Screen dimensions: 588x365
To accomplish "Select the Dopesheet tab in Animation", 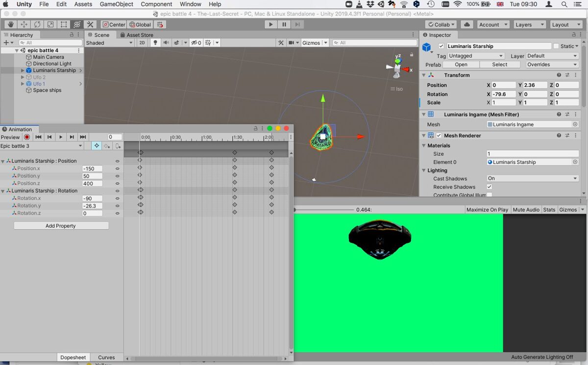I will tap(73, 358).
